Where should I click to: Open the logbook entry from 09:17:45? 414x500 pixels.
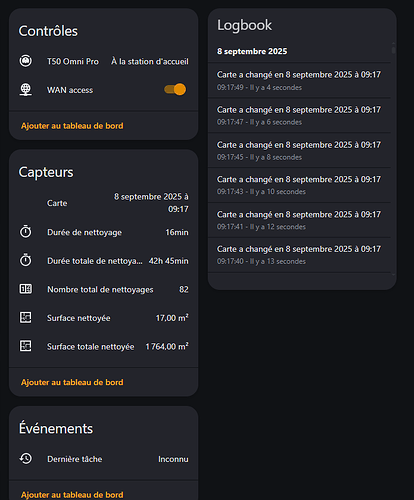(299, 150)
